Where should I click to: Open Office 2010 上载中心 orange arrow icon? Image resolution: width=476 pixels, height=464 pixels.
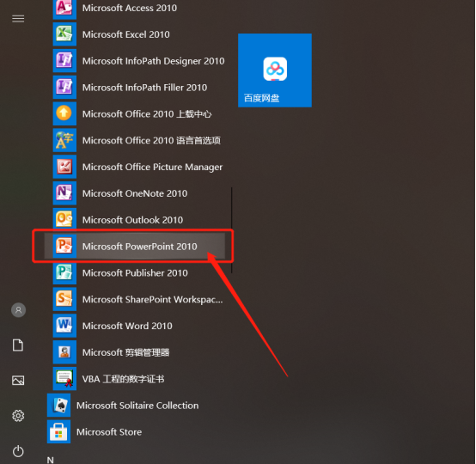[64, 113]
